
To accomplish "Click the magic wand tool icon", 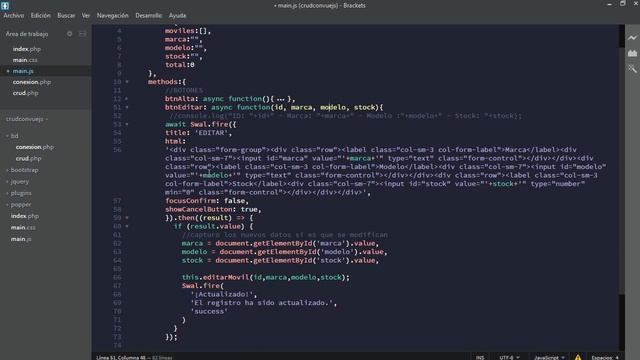I will pos(632,69).
